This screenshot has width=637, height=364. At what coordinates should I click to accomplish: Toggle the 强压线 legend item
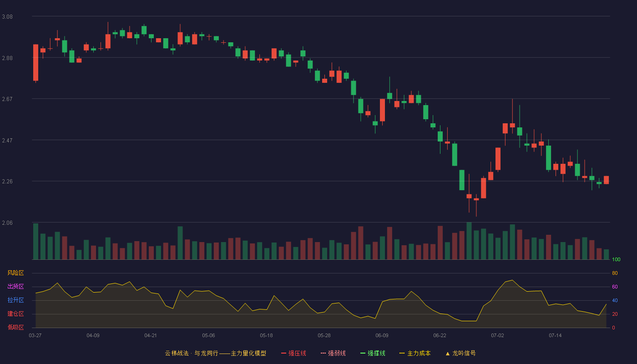point(293,353)
